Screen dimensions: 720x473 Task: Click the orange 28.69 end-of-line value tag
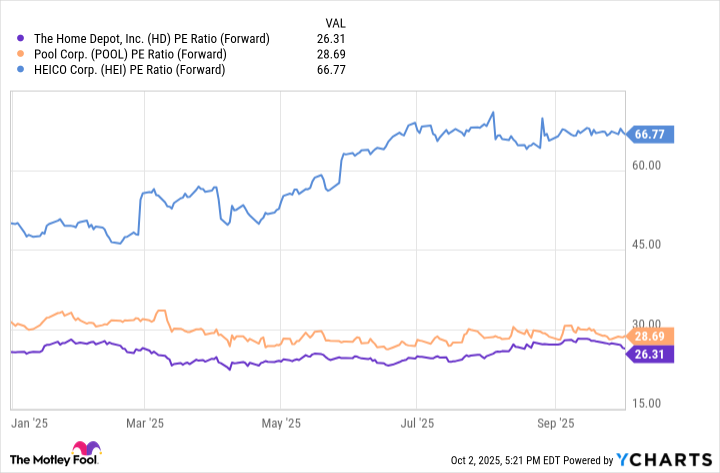[x=650, y=335]
